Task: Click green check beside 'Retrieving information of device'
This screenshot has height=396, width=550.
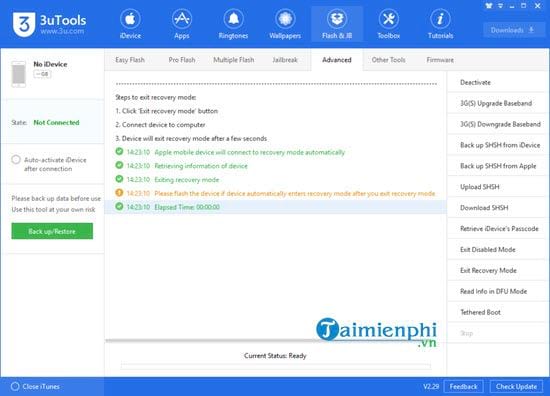Action: 119,165
